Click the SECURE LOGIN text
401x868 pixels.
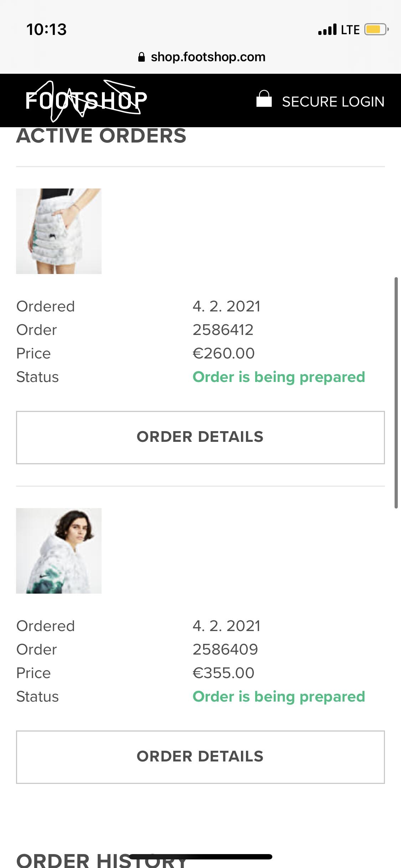333,102
